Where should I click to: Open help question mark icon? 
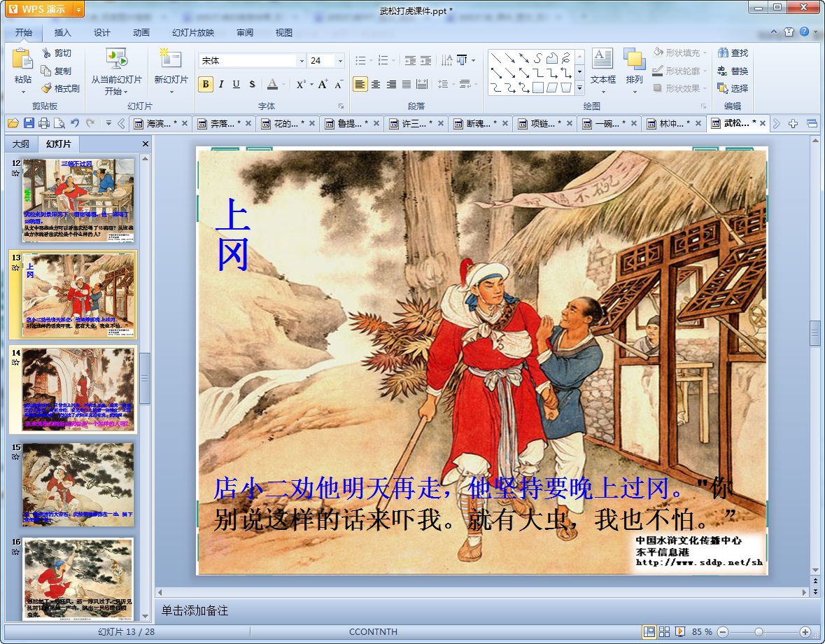coord(805,31)
